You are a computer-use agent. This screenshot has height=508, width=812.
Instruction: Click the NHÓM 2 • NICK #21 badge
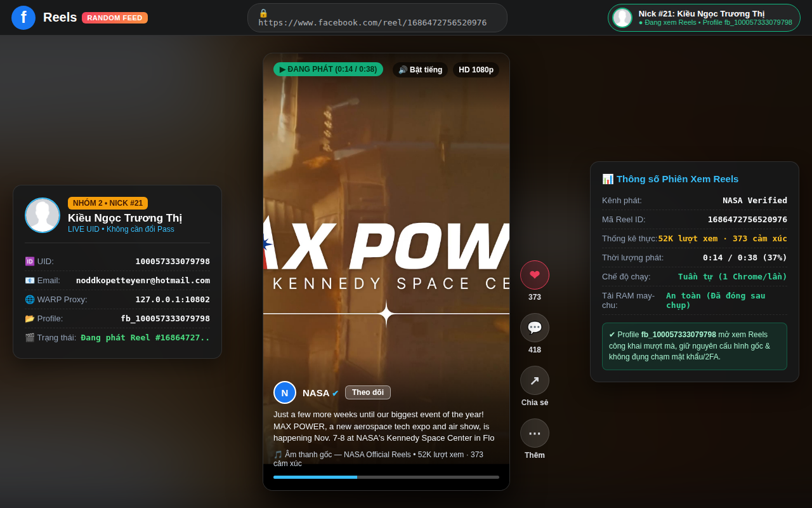click(108, 203)
